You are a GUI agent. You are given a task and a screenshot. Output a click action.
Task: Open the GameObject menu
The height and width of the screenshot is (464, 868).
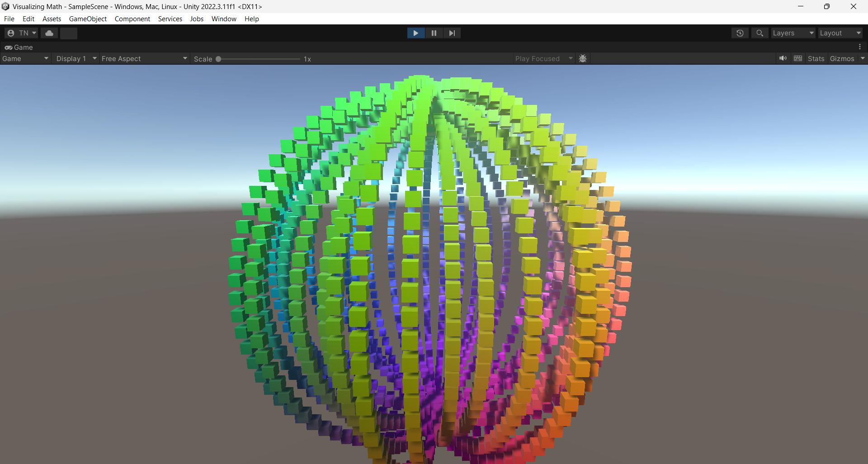pos(88,19)
